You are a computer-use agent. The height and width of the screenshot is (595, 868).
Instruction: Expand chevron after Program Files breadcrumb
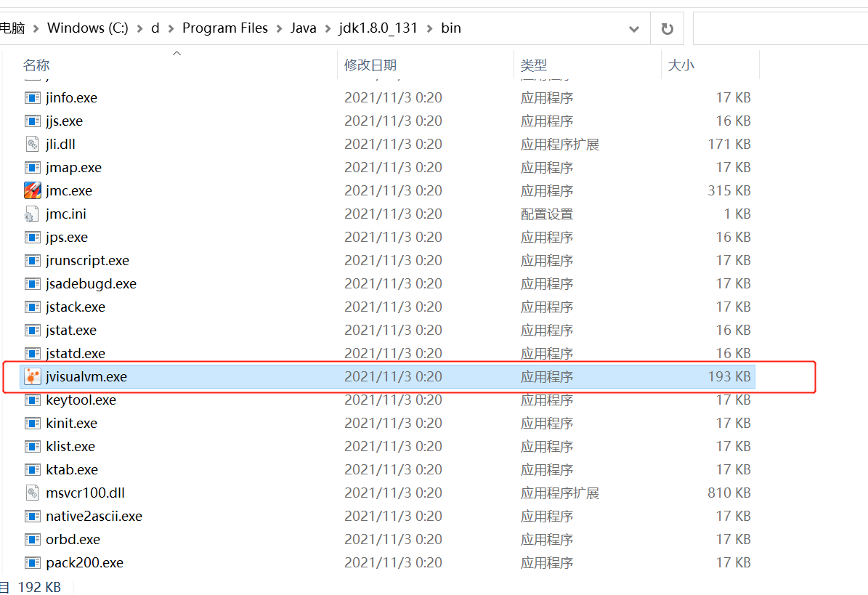279,28
